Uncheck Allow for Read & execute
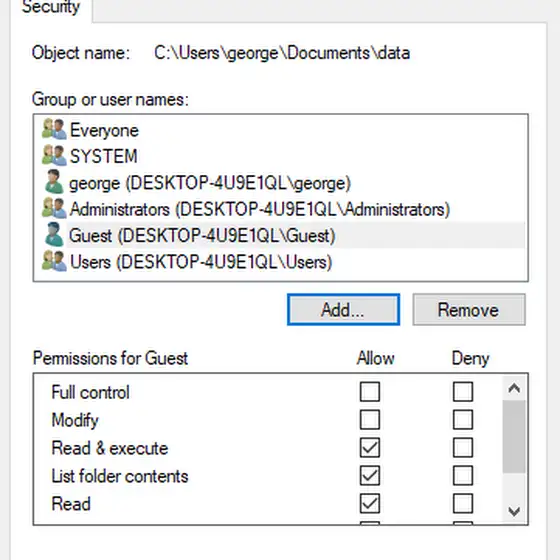560x560 pixels. [370, 448]
